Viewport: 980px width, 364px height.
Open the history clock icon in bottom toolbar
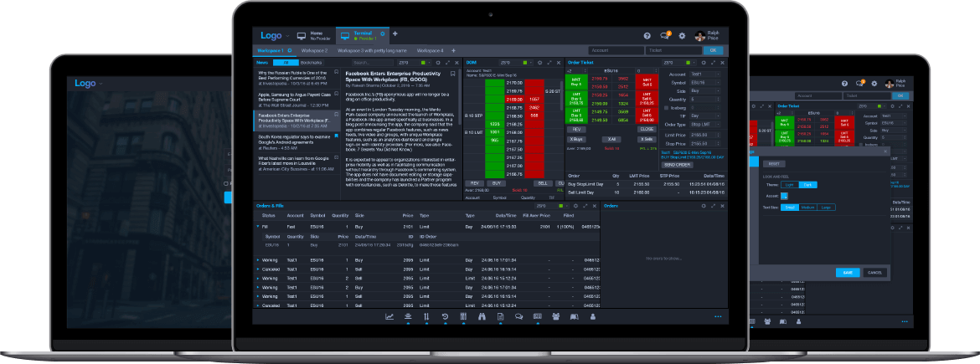pyautogui.click(x=445, y=316)
